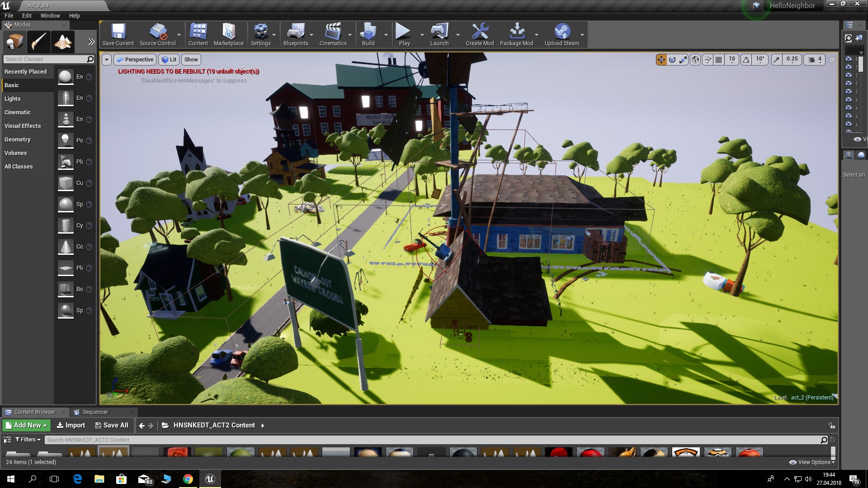Open grid snap size 10 dropdown

(x=732, y=60)
